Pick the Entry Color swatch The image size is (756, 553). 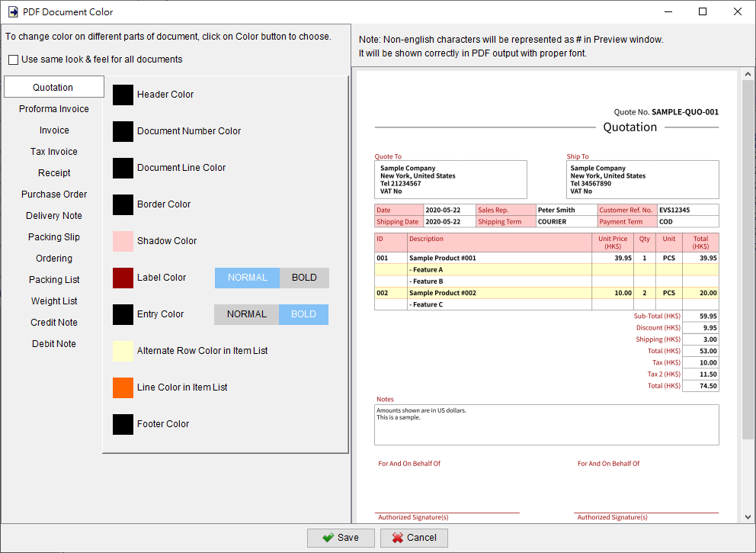point(123,314)
